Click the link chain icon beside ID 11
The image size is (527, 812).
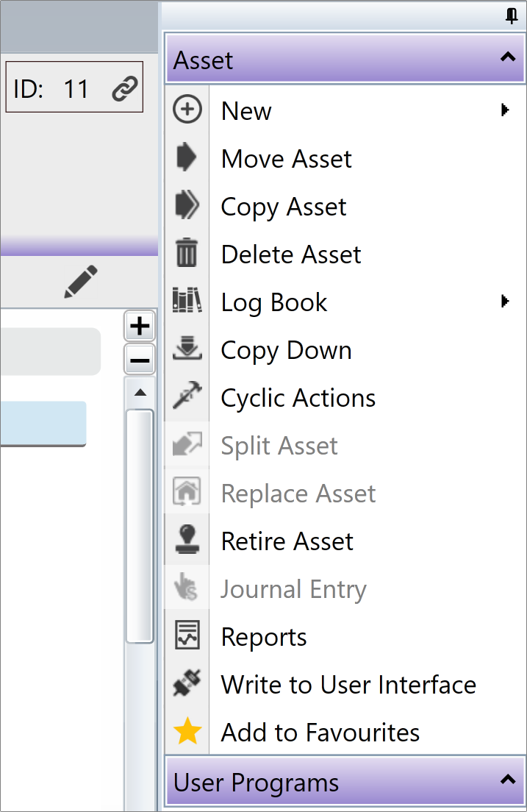pos(125,88)
